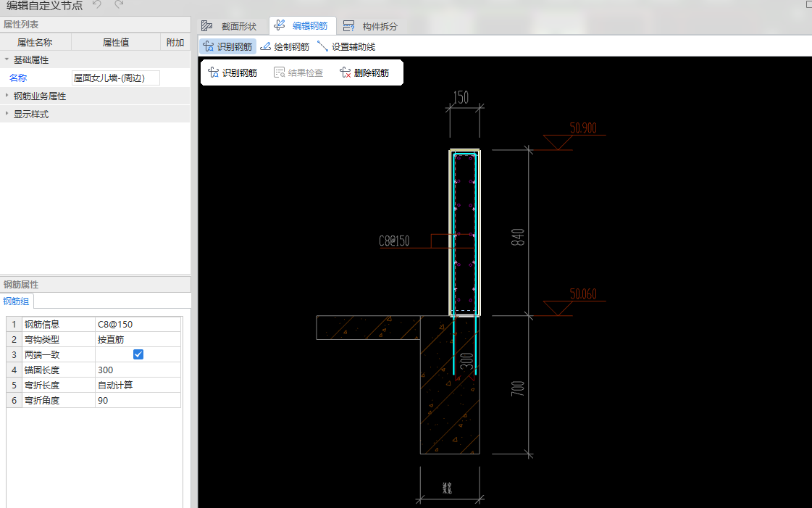
Task: Switch to the 编辑钢筋 tab
Action: pos(303,26)
